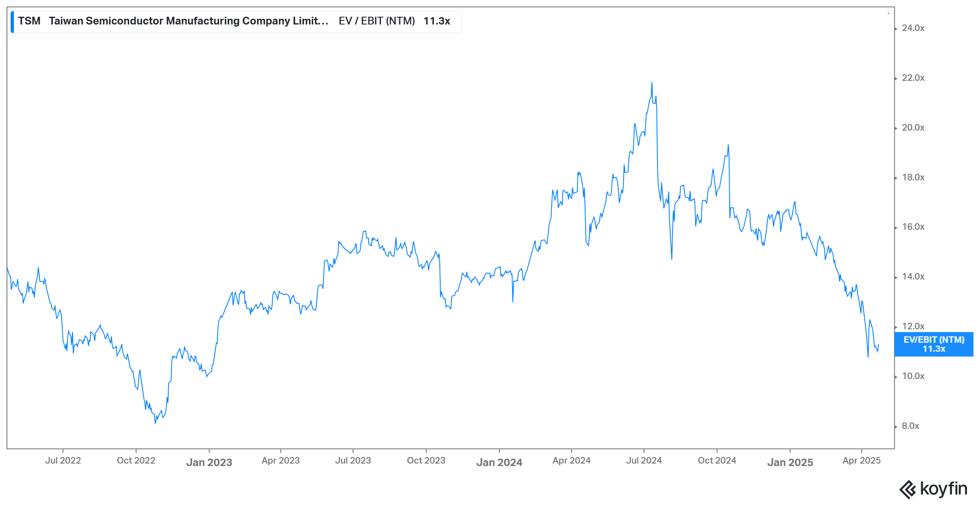Click the 24.0x y-axis label
The height and width of the screenshot is (506, 980).
913,28
